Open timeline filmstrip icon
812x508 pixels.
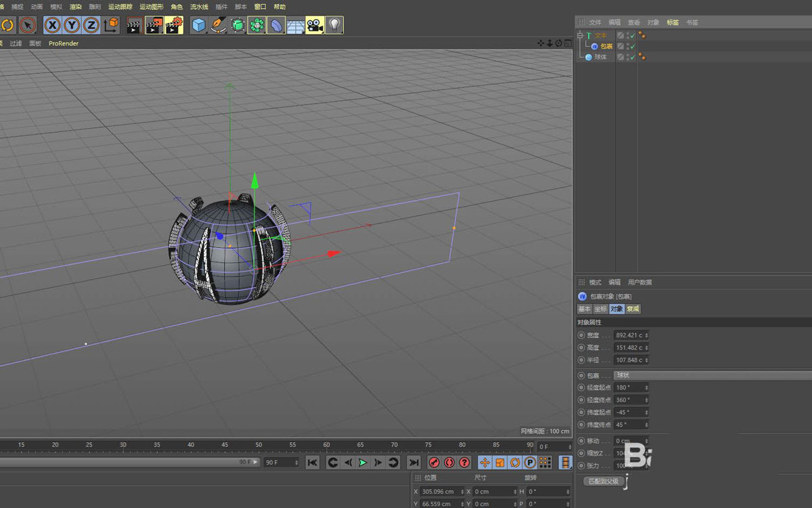tap(564, 463)
